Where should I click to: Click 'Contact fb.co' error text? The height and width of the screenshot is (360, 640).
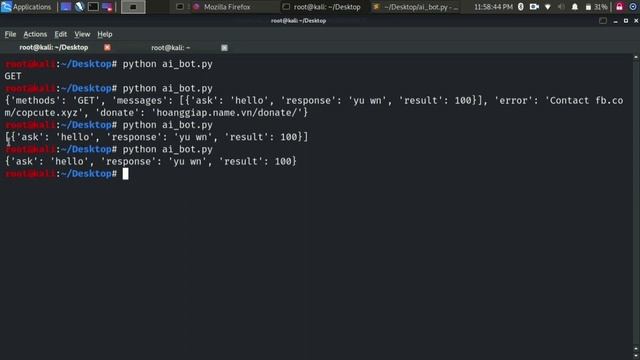point(587,100)
